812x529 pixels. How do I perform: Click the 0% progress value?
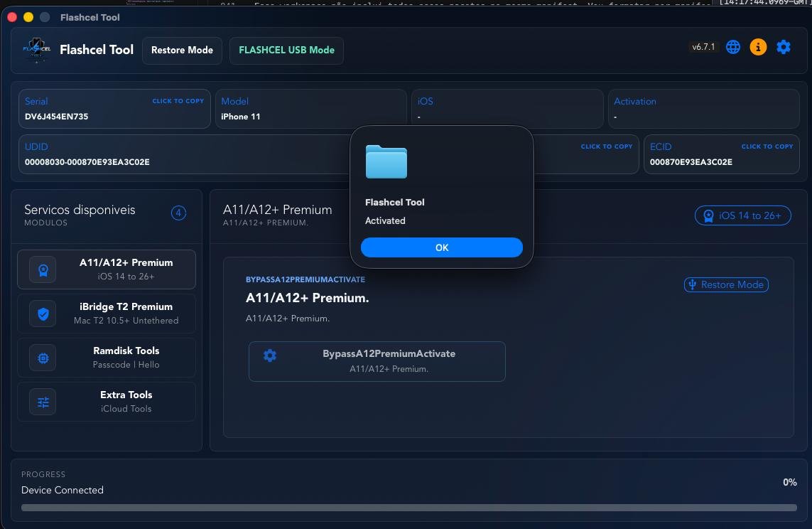pos(790,482)
